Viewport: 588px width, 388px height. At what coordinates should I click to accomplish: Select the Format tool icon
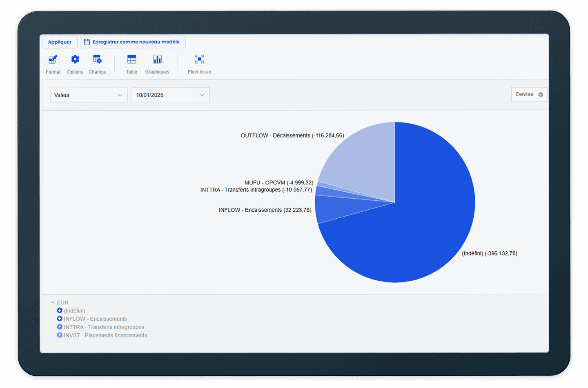[x=53, y=60]
